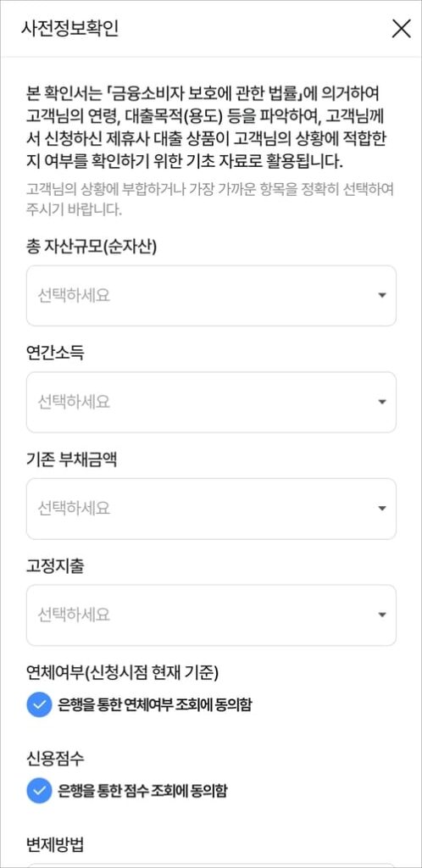Click the 은행을 통한 연체여부 조회에 동의함 label

[x=154, y=704]
